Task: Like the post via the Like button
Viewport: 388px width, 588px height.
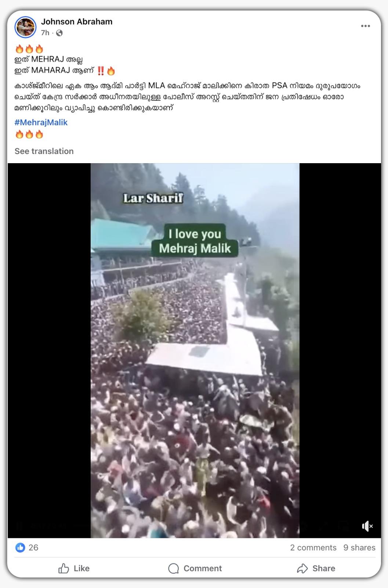Action: coord(74,568)
